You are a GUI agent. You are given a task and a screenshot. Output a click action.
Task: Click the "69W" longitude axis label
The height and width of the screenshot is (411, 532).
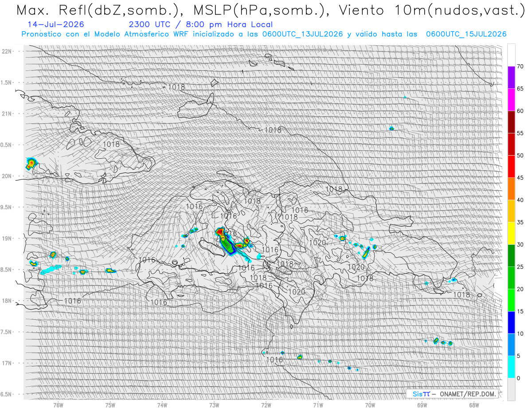coord(422,405)
